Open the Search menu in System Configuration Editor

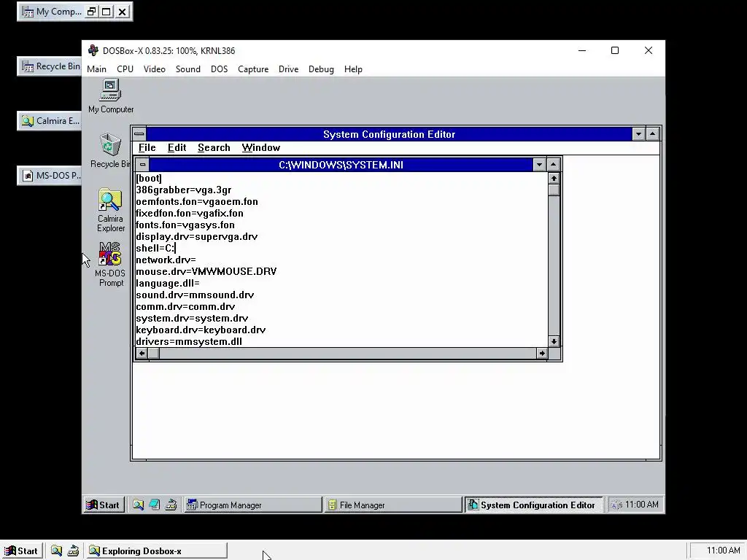[214, 147]
